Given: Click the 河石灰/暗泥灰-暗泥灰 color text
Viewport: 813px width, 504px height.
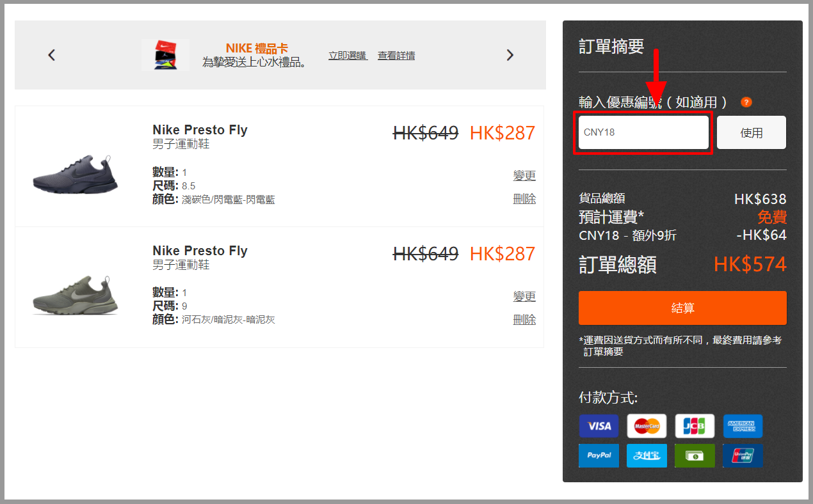Looking at the screenshot, I should [229, 319].
